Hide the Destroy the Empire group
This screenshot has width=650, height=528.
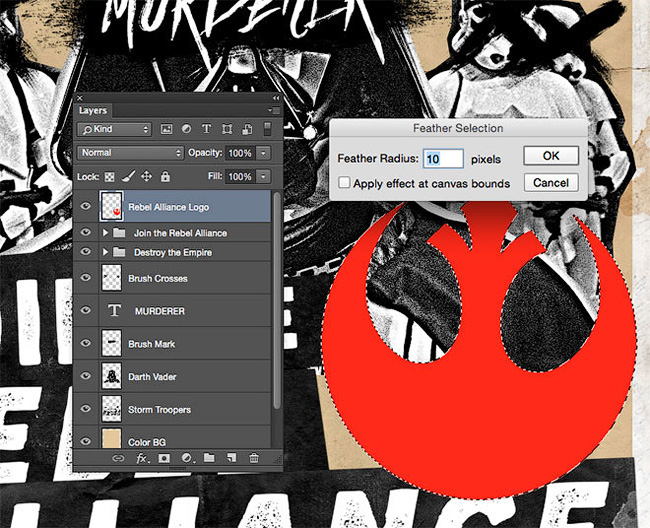click(86, 252)
